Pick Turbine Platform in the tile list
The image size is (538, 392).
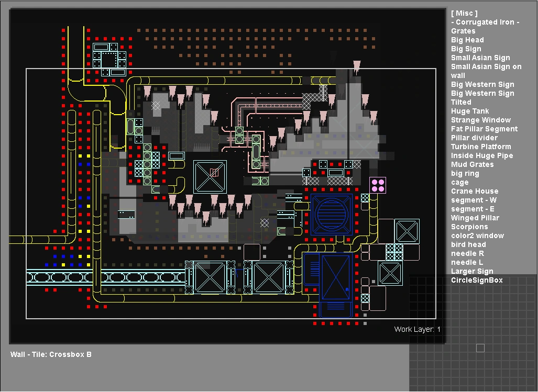pyautogui.click(x=481, y=147)
